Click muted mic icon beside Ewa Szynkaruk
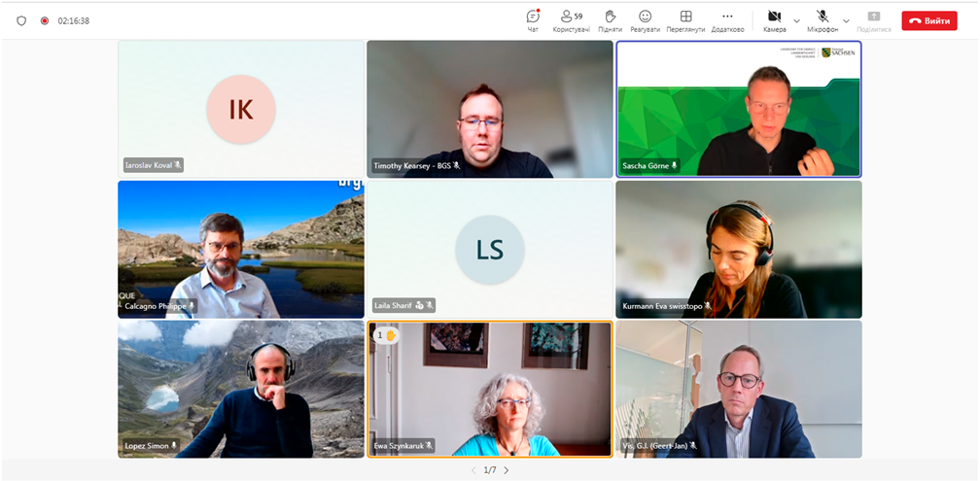980x481 pixels. tap(429, 446)
